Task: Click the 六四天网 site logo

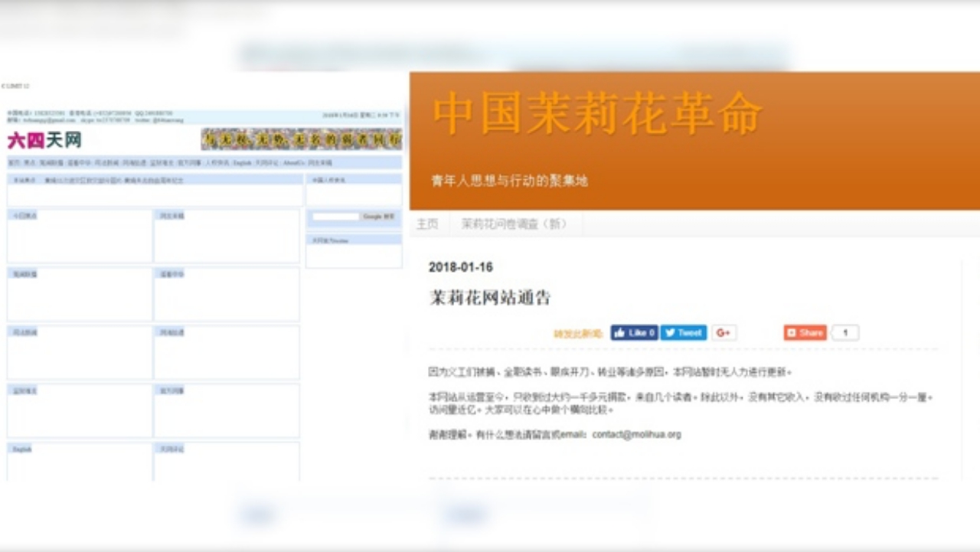Action: point(44,140)
